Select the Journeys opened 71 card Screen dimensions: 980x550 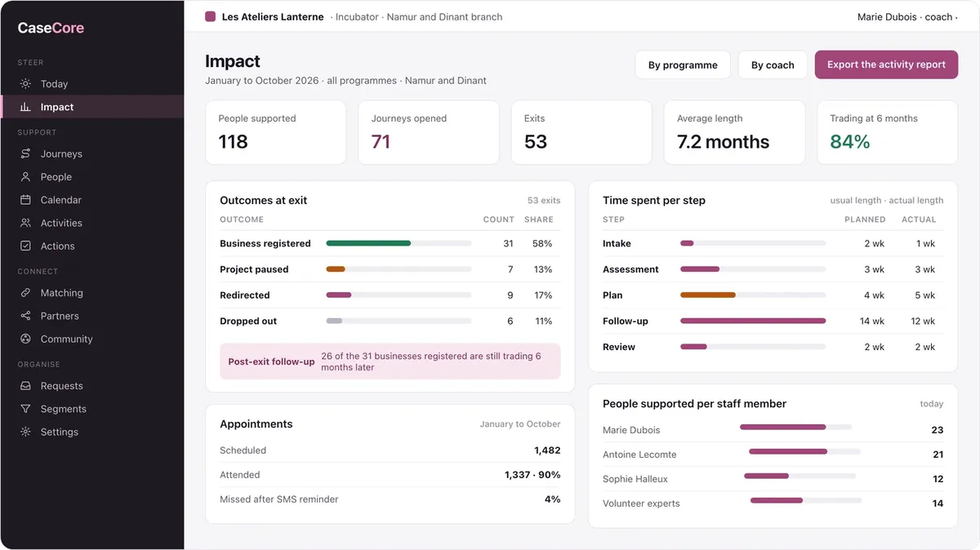428,132
